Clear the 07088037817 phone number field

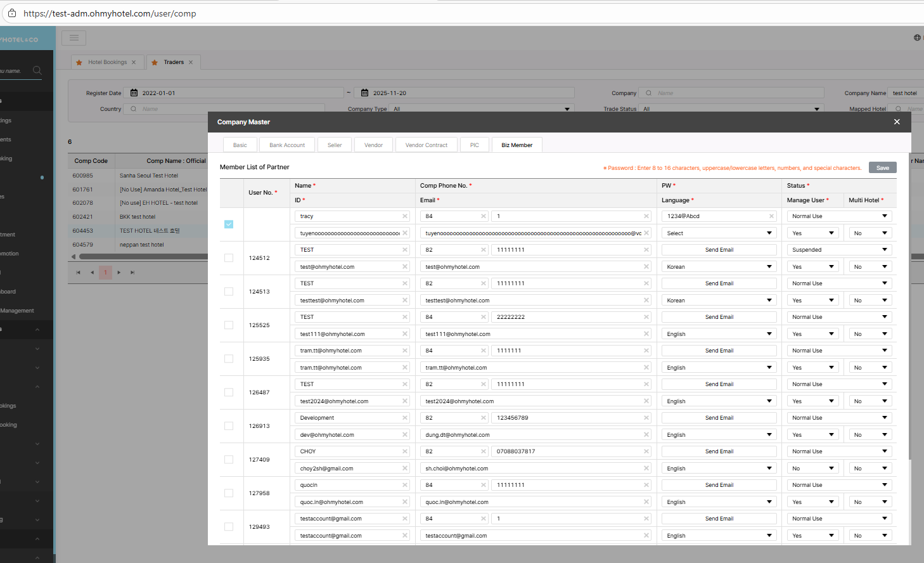click(646, 451)
